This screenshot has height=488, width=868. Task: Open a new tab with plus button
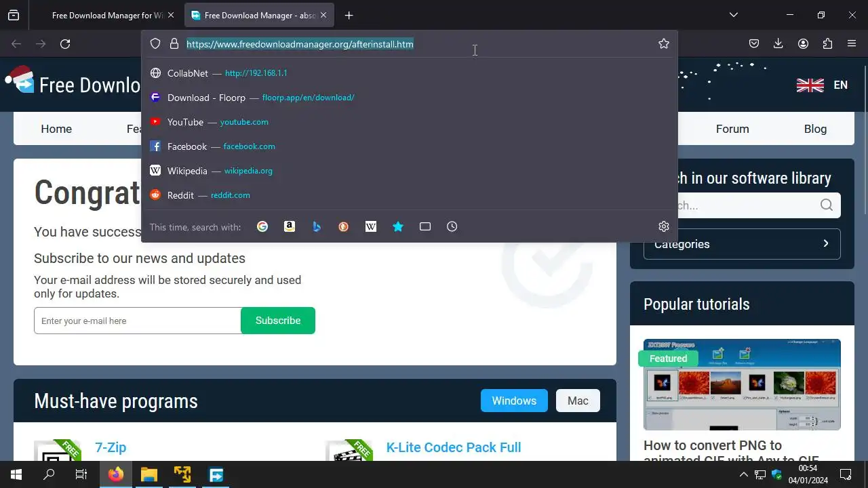point(349,15)
